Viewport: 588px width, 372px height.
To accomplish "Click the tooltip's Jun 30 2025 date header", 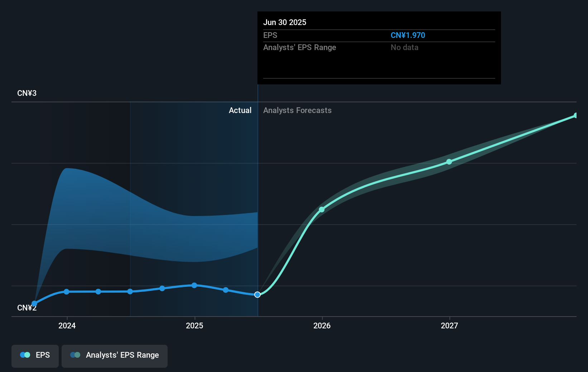I will [x=285, y=23].
